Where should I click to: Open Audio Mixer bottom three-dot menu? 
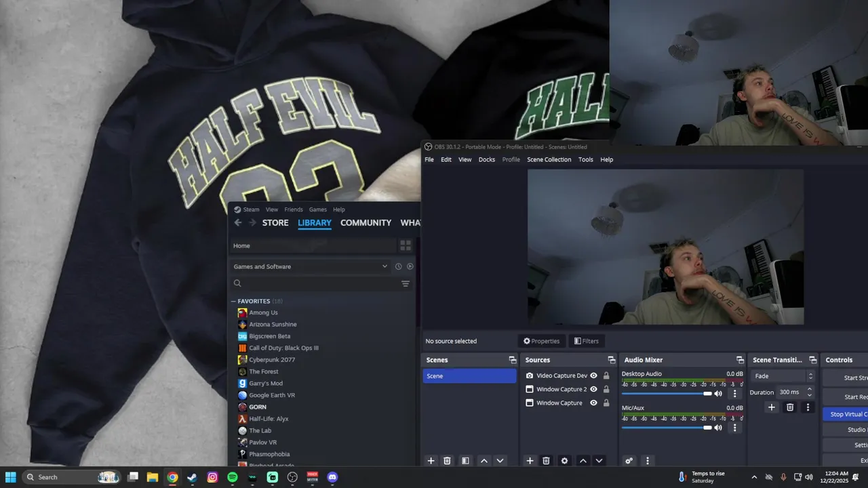(647, 461)
